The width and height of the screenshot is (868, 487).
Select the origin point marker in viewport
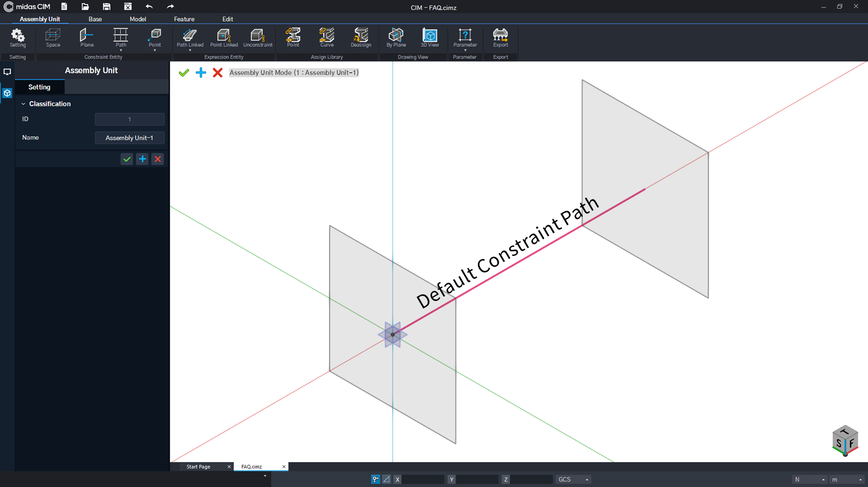[x=393, y=334]
